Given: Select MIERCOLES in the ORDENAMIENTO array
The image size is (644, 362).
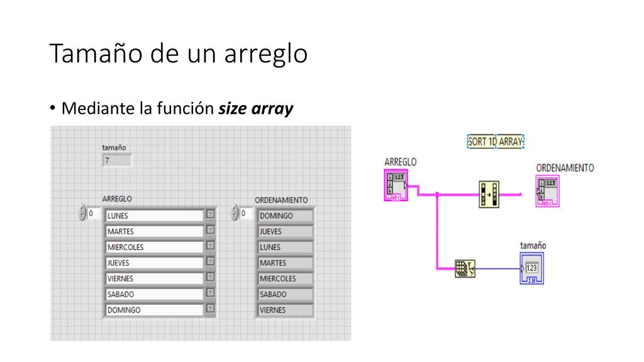Looking at the screenshot, I should [285, 278].
